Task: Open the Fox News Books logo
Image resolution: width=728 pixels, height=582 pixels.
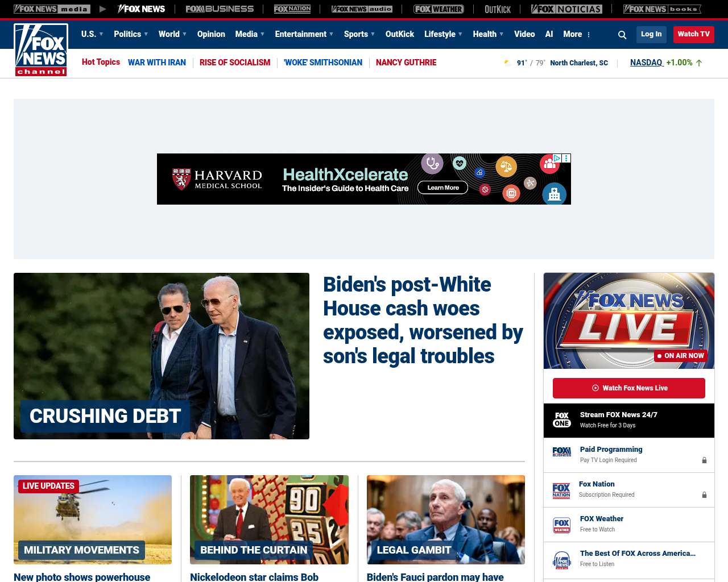Action: (x=662, y=9)
